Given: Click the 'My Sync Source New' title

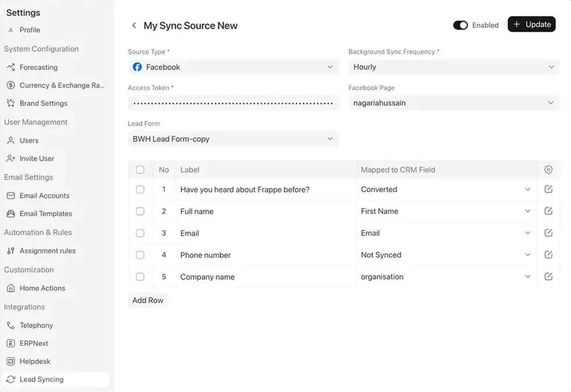Looking at the screenshot, I should click(191, 26).
